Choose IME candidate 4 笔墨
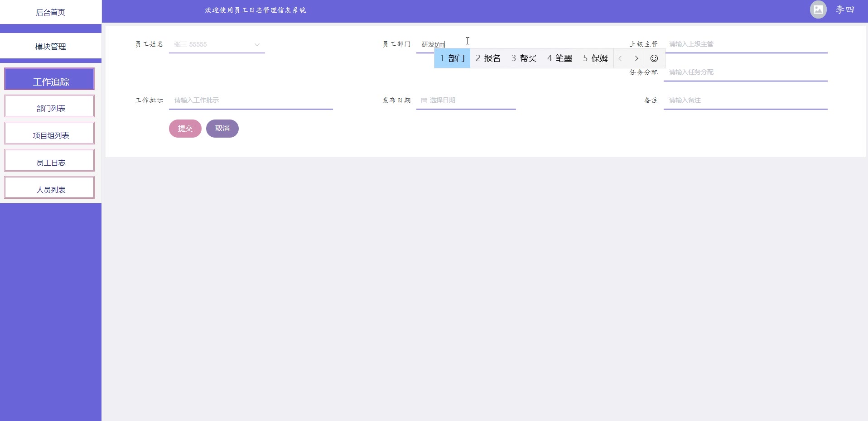The width and height of the screenshot is (868, 421). (559, 58)
